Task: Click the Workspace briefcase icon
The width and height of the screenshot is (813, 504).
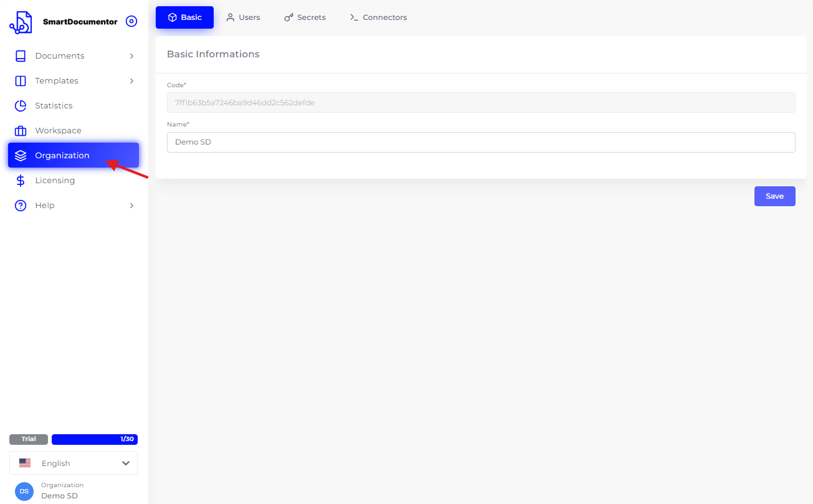Action: [x=21, y=131]
